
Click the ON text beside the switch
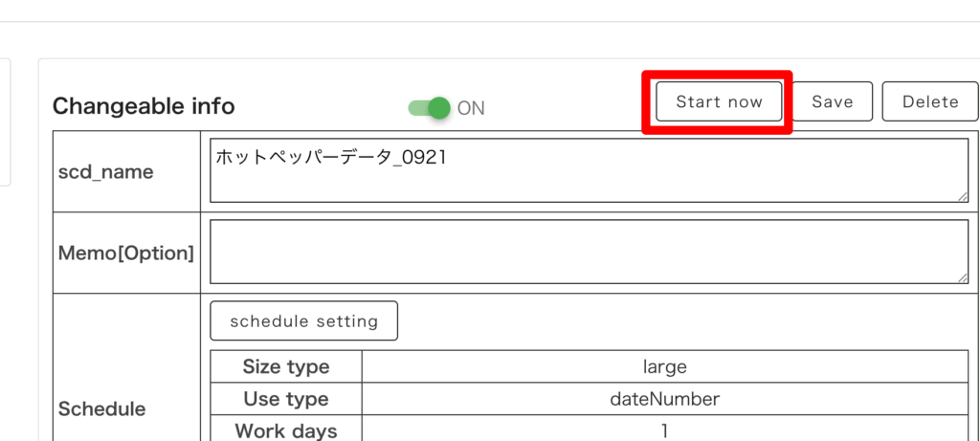coord(471,108)
